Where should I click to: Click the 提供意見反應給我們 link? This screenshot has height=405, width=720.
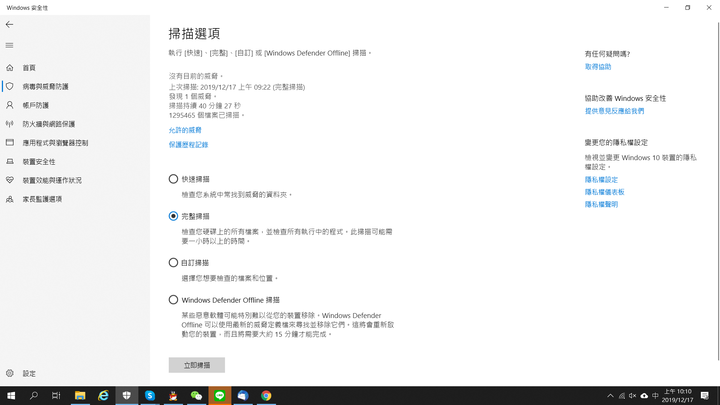click(x=614, y=111)
